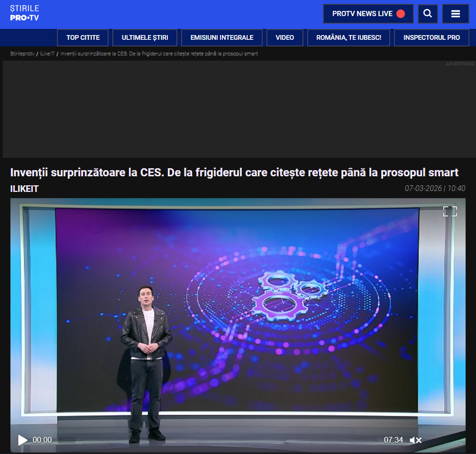Click iLikeIT breadcrumb link

click(47, 54)
